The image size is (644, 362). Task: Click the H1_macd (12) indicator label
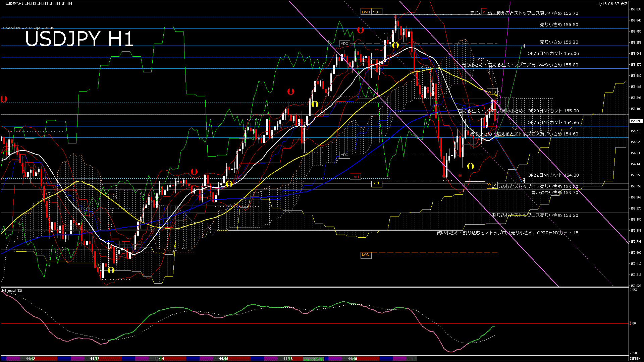[x=12, y=290]
